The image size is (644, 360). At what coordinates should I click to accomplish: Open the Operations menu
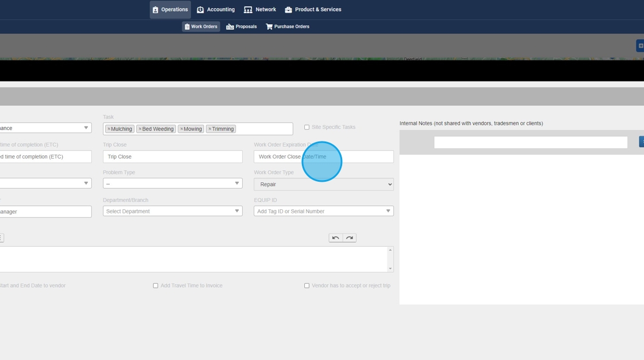click(x=170, y=9)
